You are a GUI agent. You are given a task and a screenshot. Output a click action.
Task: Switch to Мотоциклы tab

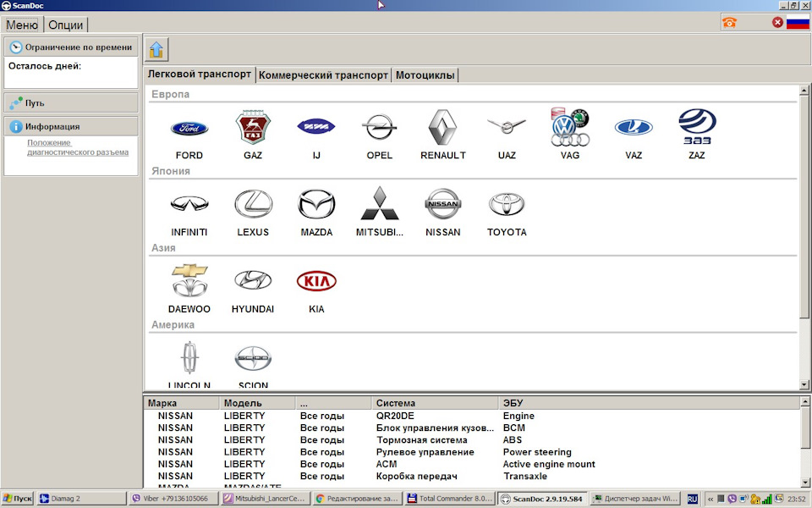[x=425, y=75]
